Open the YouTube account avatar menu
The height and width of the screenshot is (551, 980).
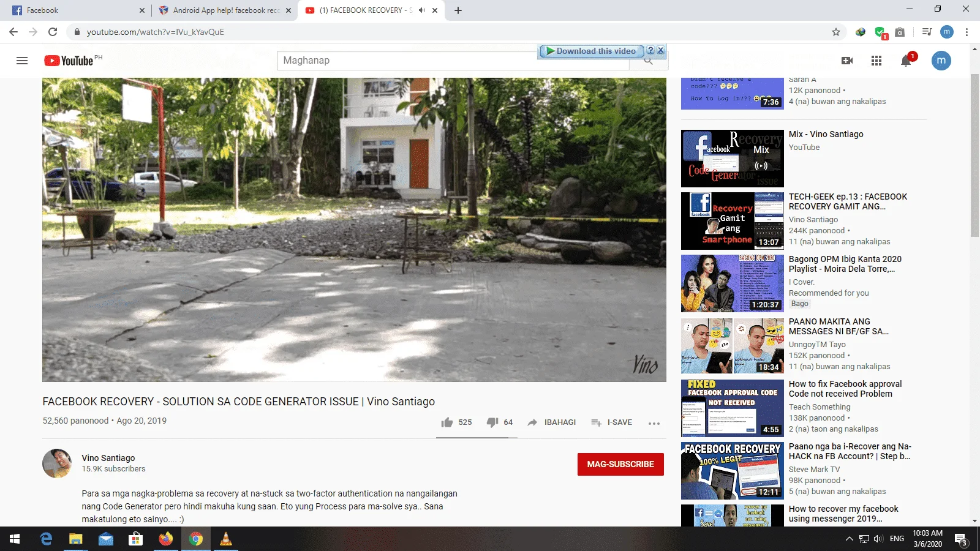pyautogui.click(x=941, y=61)
